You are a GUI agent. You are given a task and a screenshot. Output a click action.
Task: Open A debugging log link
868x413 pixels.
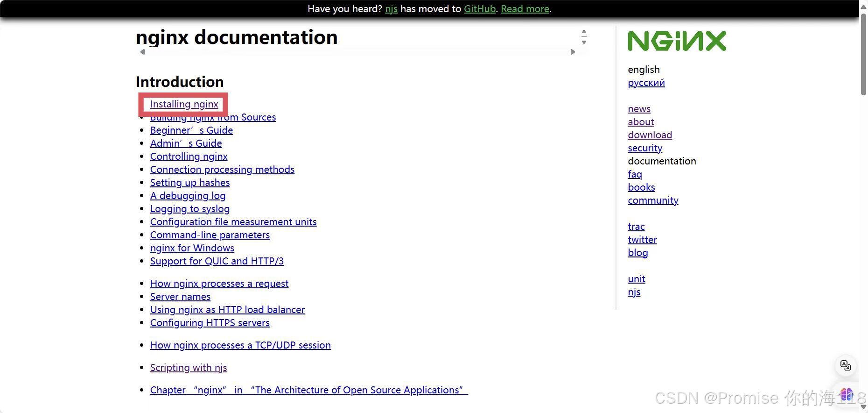pos(188,196)
